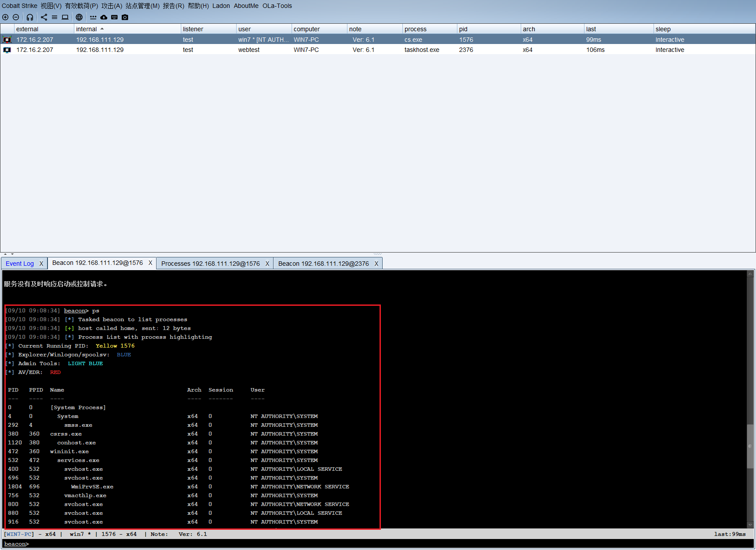The height and width of the screenshot is (550, 756).
Task: Open the OLa-Tools menu
Action: click(x=277, y=6)
